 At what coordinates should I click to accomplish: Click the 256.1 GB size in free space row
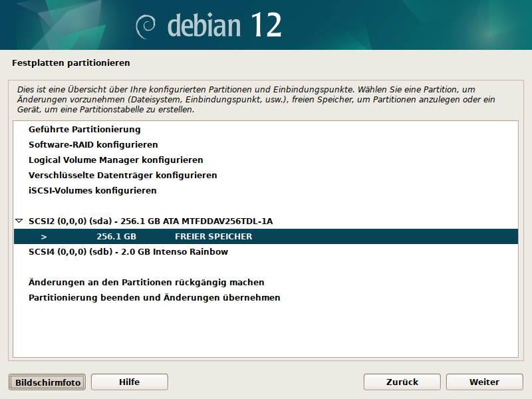[x=116, y=237]
